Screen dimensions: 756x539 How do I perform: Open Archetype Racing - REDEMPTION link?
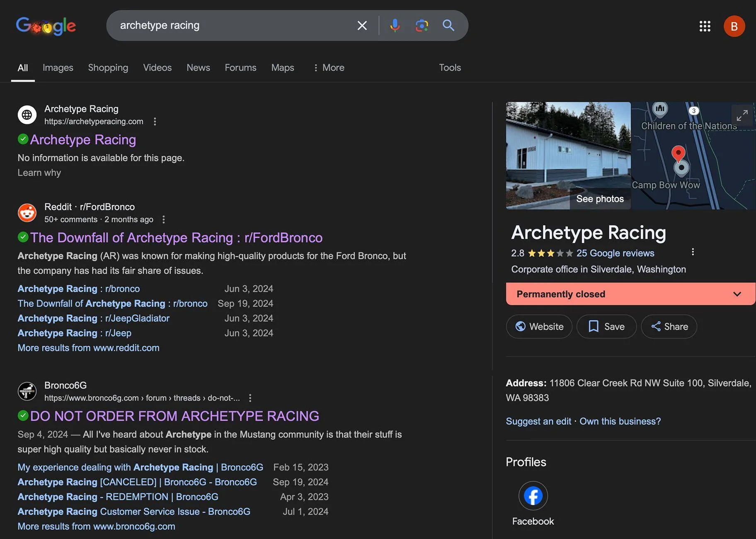tap(118, 497)
